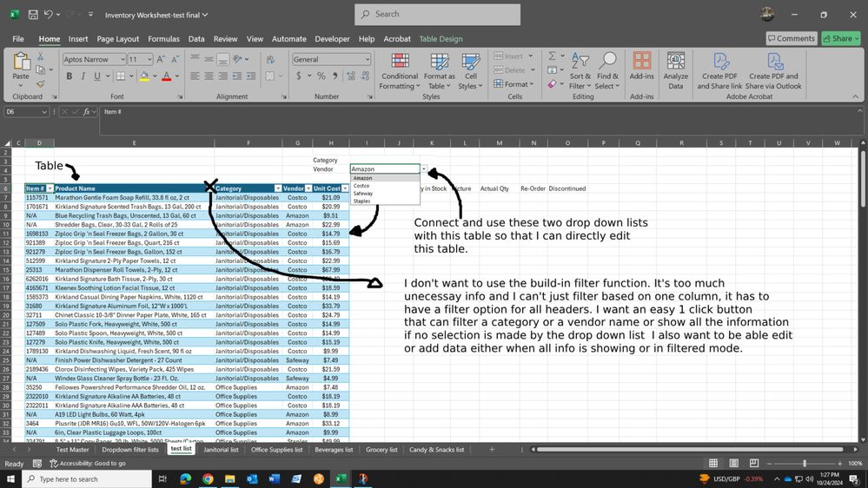868x488 pixels.
Task: Switch to the Table Design tab
Action: coord(441,39)
